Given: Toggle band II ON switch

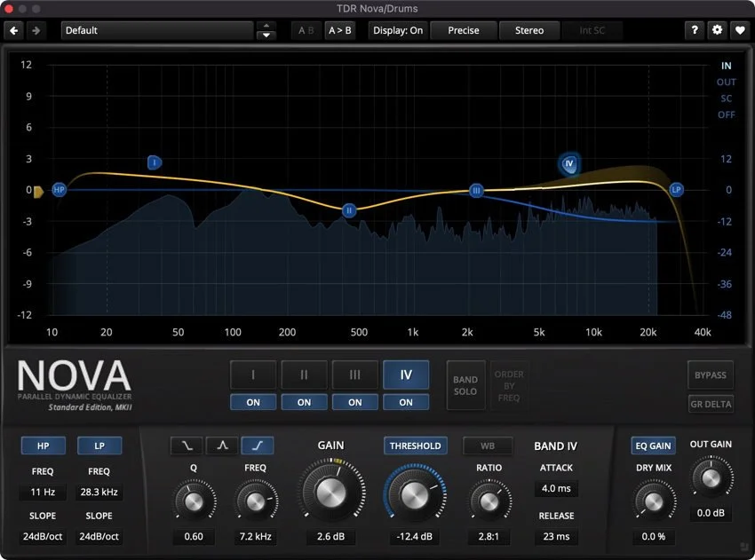Looking at the screenshot, I should 305,402.
